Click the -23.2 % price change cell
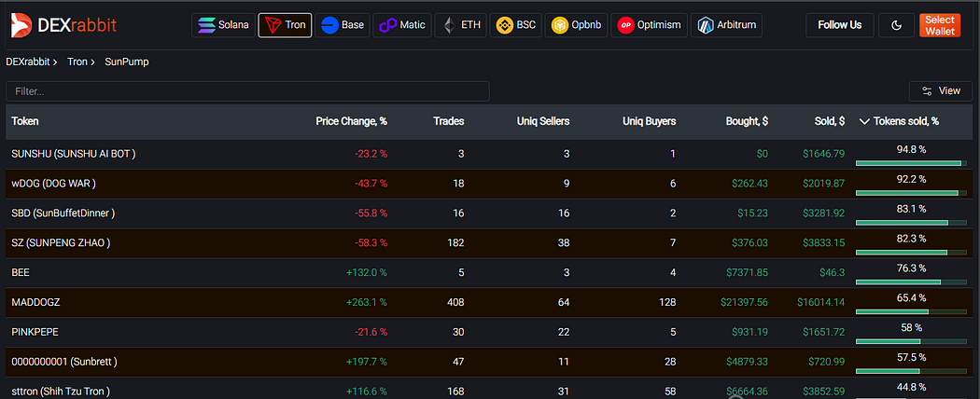Viewport: 980px width, 399px height. [371, 154]
